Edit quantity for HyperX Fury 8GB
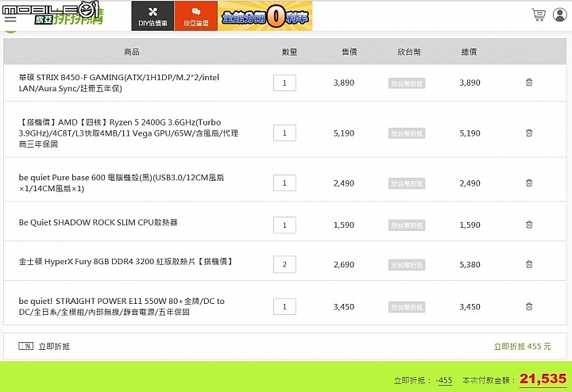Viewport: 572px width, 392px height. click(284, 264)
